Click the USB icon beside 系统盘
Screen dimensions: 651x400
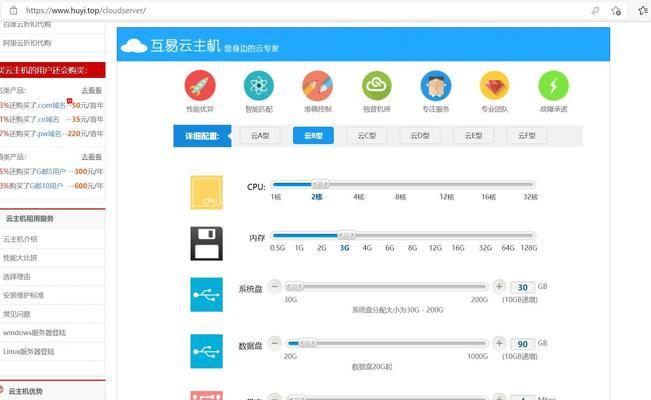pyautogui.click(x=206, y=294)
